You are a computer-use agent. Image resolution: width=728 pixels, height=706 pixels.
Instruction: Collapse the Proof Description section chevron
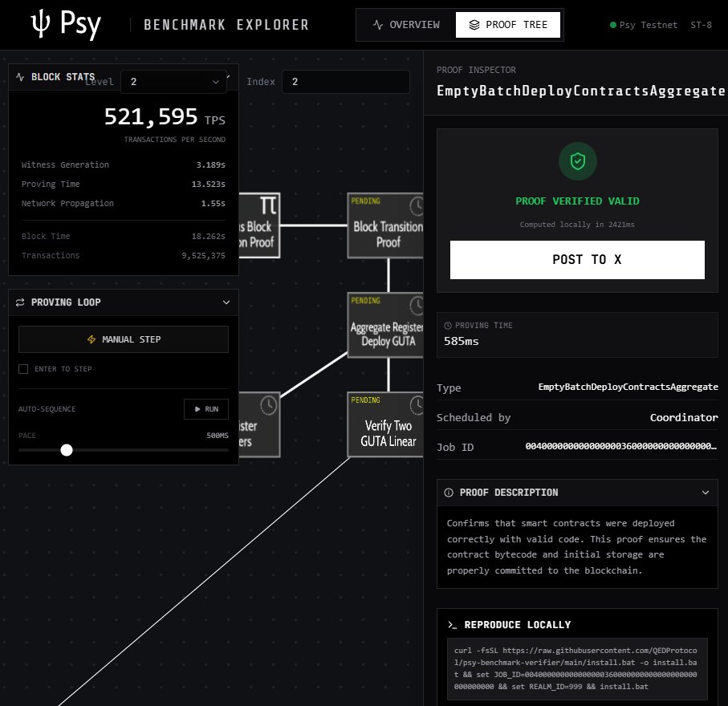pyautogui.click(x=706, y=493)
